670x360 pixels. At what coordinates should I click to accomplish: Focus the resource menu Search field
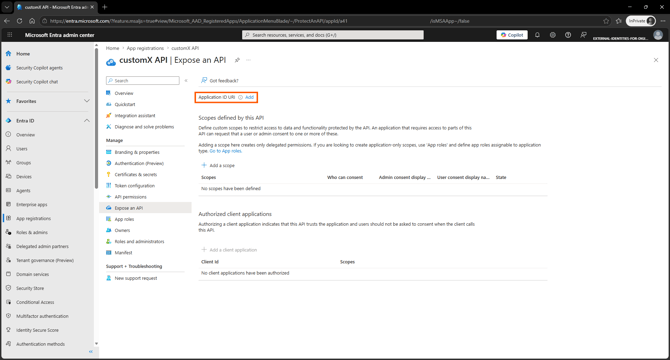click(143, 81)
